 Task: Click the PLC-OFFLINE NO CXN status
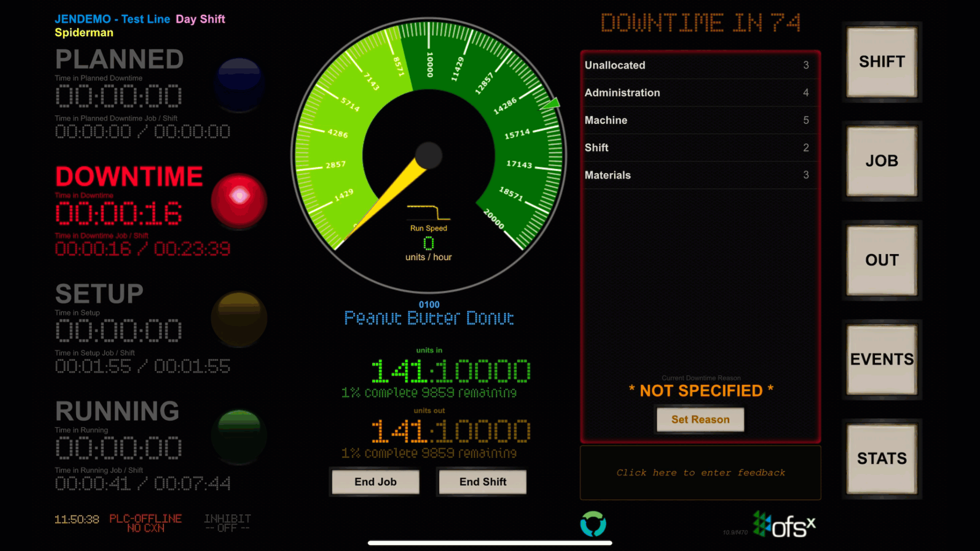[x=145, y=523]
